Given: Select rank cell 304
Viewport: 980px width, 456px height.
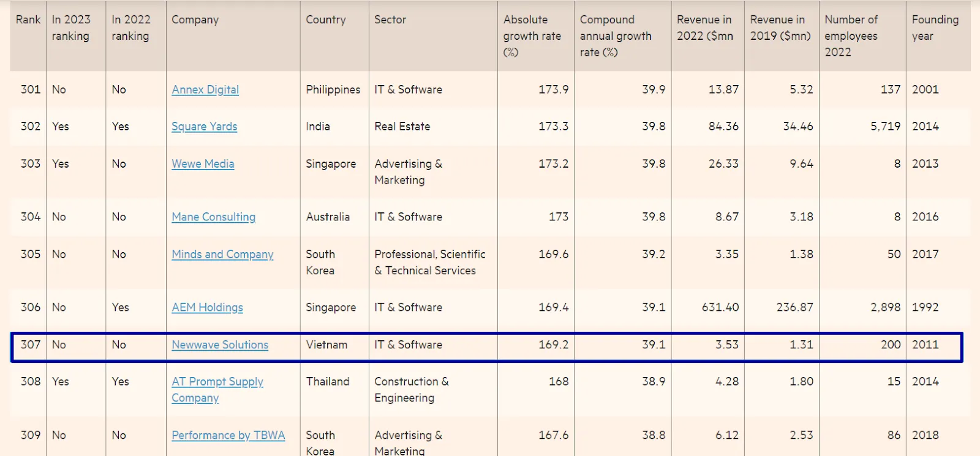Looking at the screenshot, I should [31, 217].
